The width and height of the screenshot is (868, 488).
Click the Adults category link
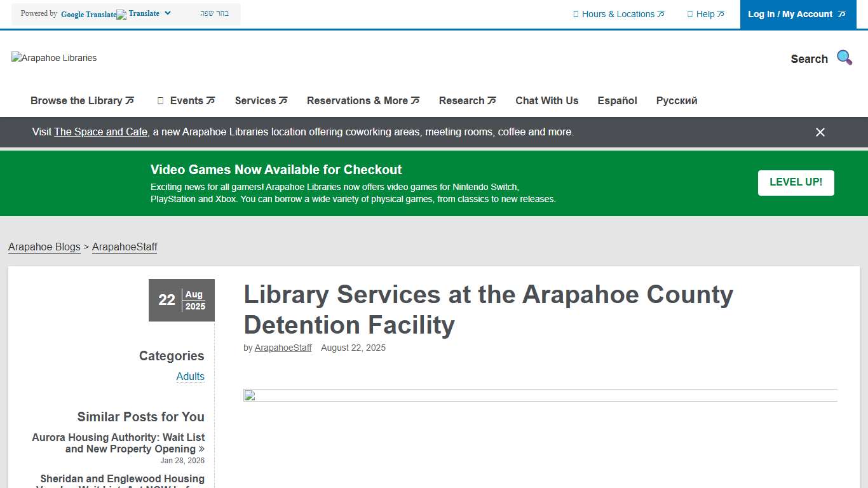(190, 376)
